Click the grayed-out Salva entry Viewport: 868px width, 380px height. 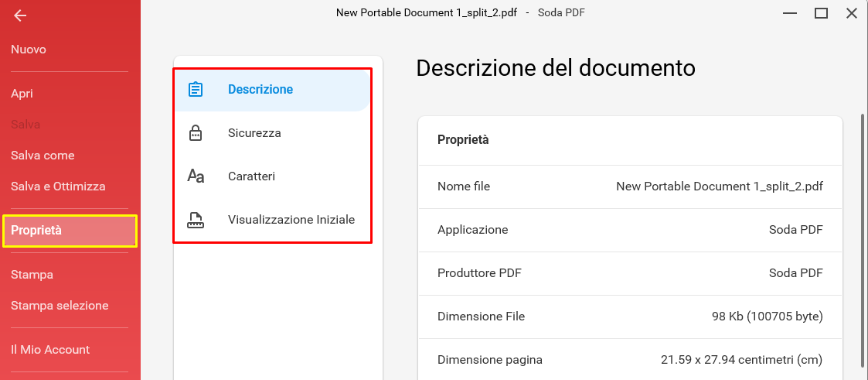(x=26, y=125)
